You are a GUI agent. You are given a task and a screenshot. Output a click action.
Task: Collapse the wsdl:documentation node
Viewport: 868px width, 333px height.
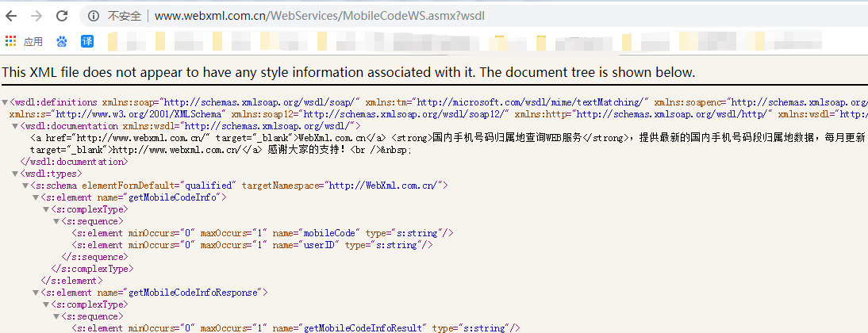14,126
